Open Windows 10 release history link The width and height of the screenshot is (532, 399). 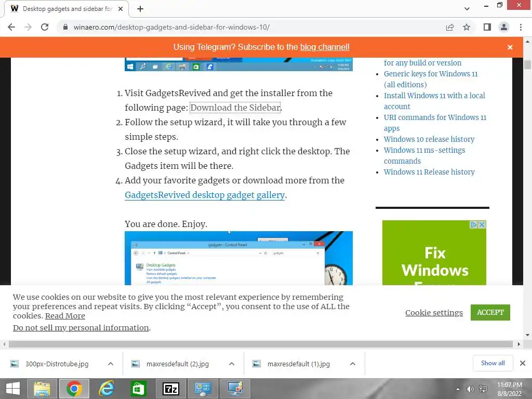coord(429,139)
